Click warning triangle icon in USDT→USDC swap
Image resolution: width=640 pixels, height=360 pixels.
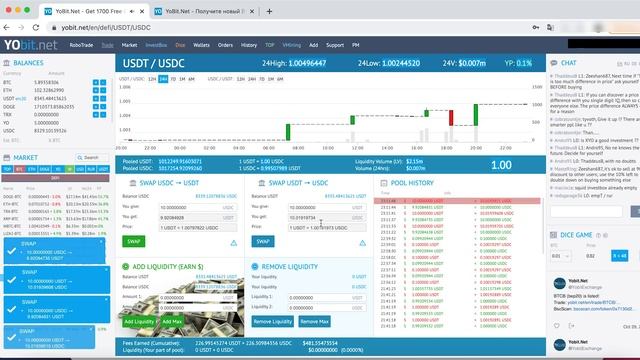click(362, 243)
